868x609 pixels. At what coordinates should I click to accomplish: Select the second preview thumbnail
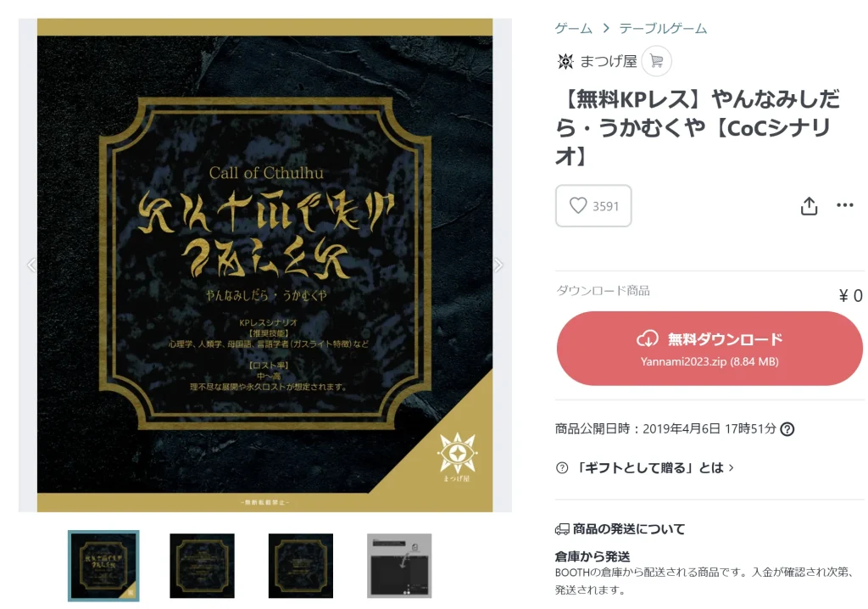tap(202, 566)
